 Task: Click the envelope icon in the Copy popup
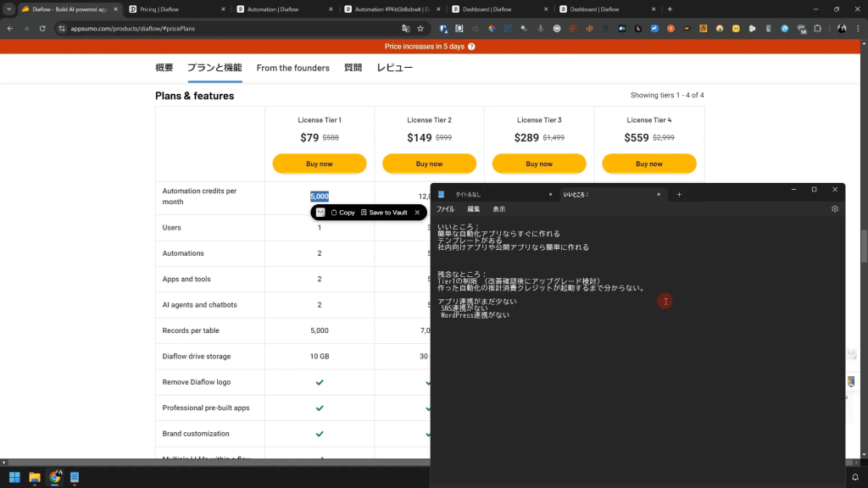320,213
